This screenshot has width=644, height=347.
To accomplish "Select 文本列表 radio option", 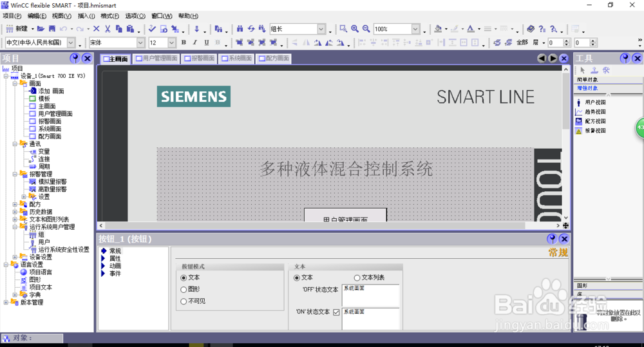I will (x=357, y=278).
